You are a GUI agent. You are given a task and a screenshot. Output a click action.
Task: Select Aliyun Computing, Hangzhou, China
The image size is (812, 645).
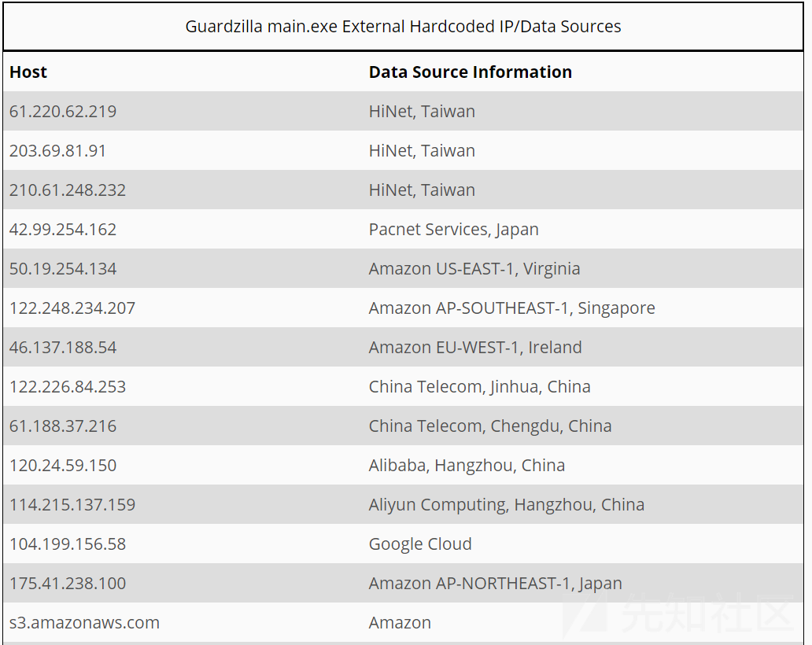coord(507,505)
